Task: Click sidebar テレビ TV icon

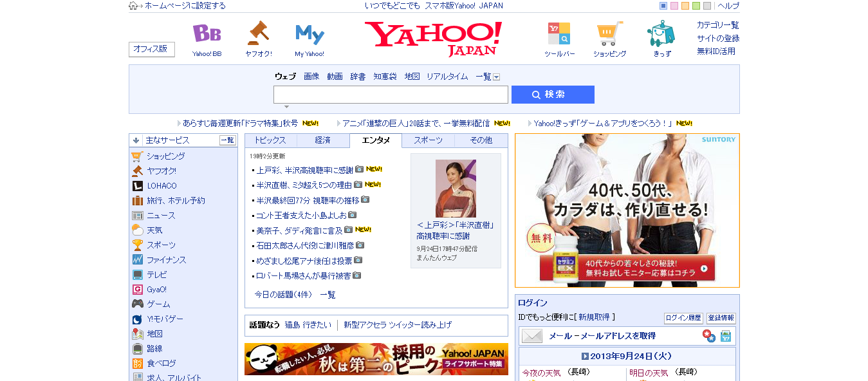Action: pyautogui.click(x=137, y=275)
